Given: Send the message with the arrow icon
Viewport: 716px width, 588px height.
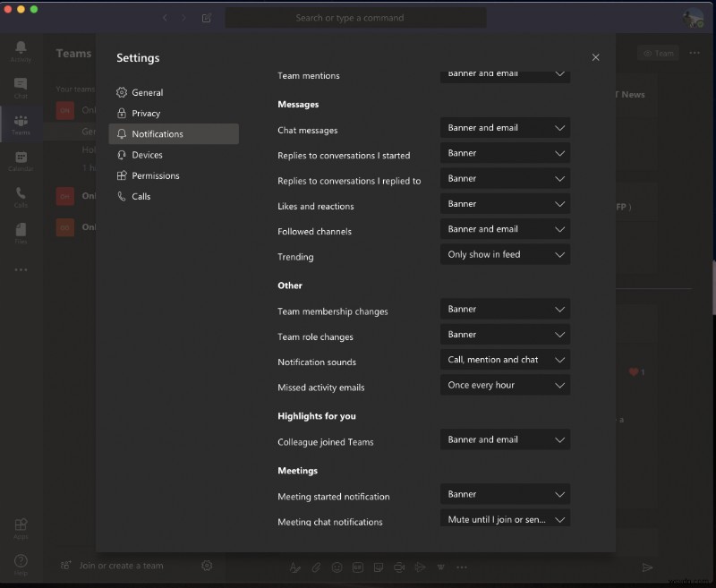Looking at the screenshot, I should [648, 566].
